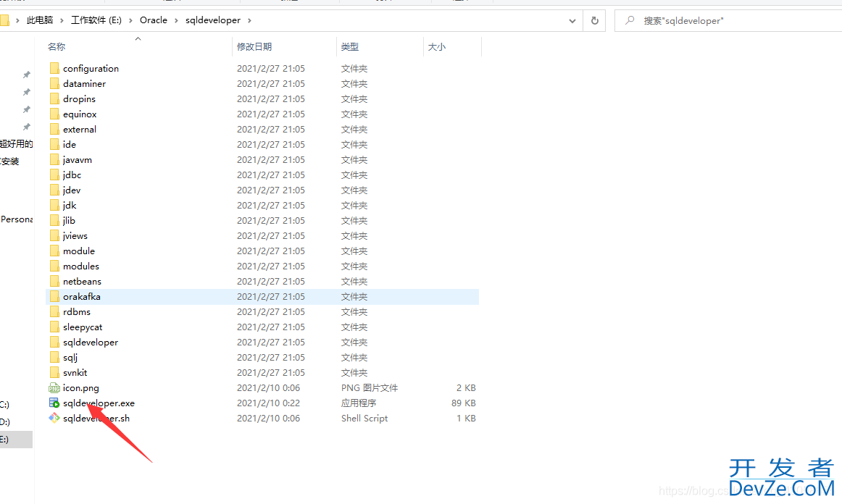
Task: Click the sqldeveloper.sh script icon
Action: [x=54, y=418]
